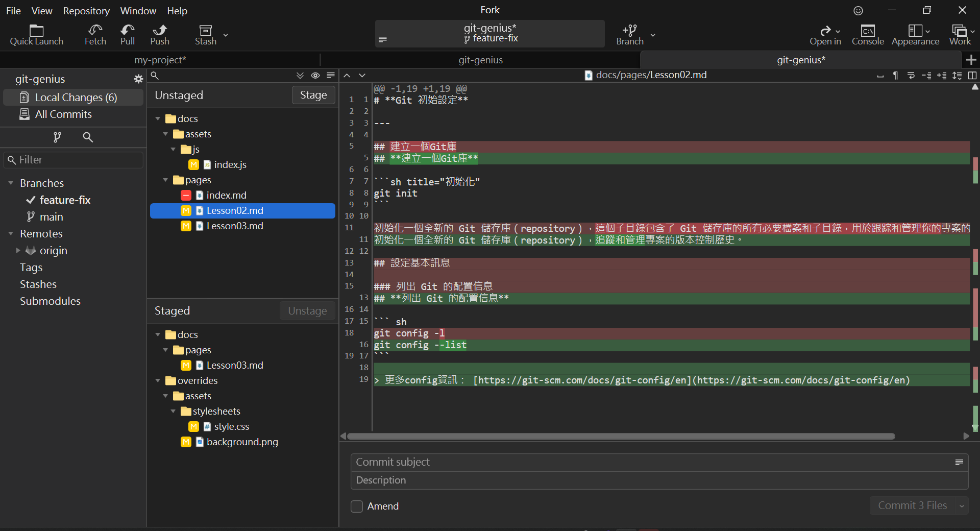This screenshot has height=531, width=980.
Task: Enable the Amend checkbox
Action: click(x=357, y=506)
